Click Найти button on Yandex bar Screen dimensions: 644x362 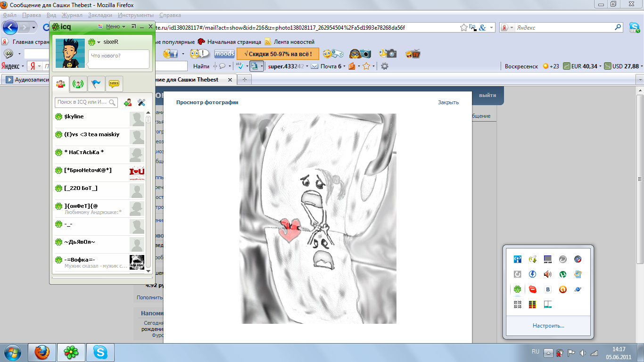click(x=201, y=66)
